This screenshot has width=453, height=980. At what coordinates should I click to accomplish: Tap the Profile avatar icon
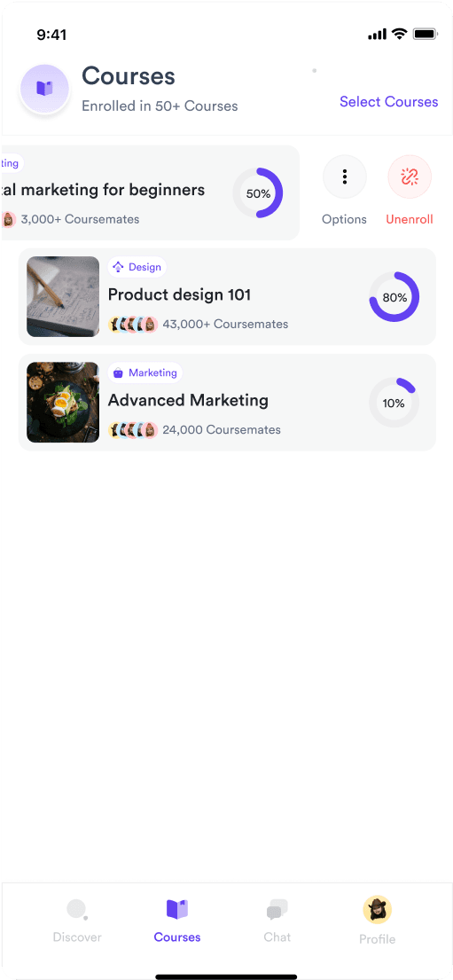(377, 909)
